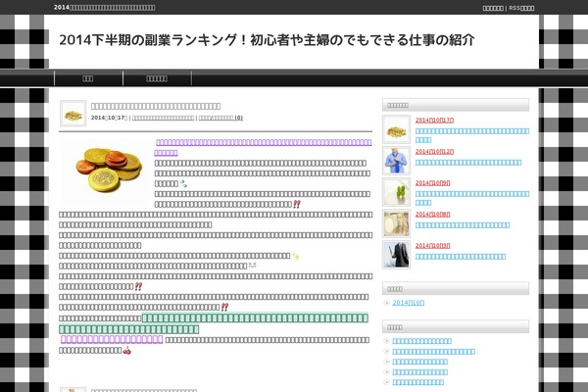
Task: Click the 2014年10月17日 date in sidebar
Action: [x=433, y=121]
